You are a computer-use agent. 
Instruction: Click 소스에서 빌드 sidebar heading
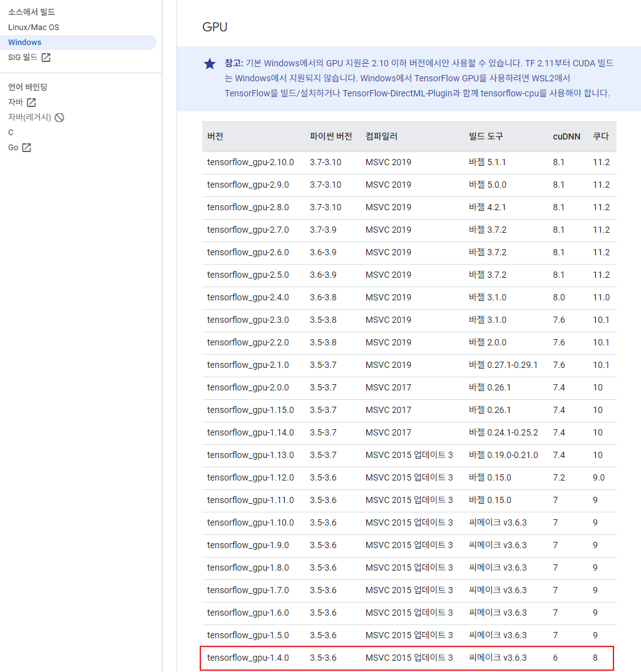(31, 12)
